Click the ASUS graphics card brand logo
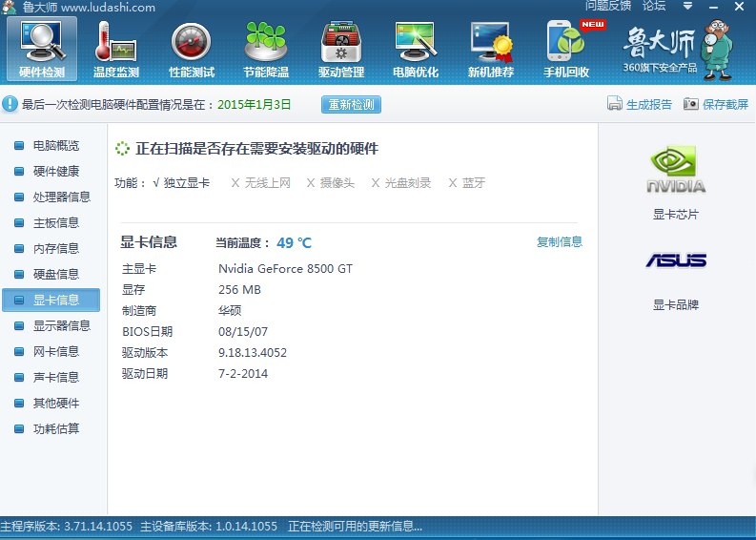 pos(676,260)
